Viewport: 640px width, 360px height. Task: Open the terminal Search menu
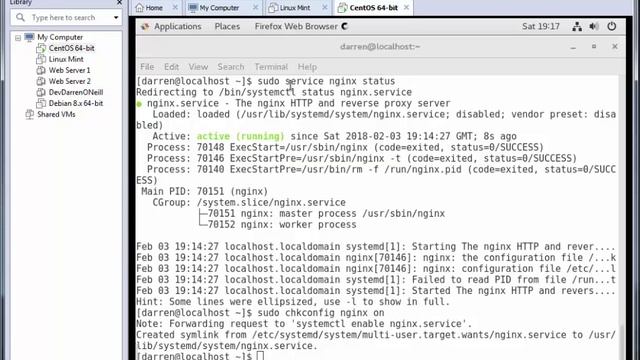pos(231,67)
